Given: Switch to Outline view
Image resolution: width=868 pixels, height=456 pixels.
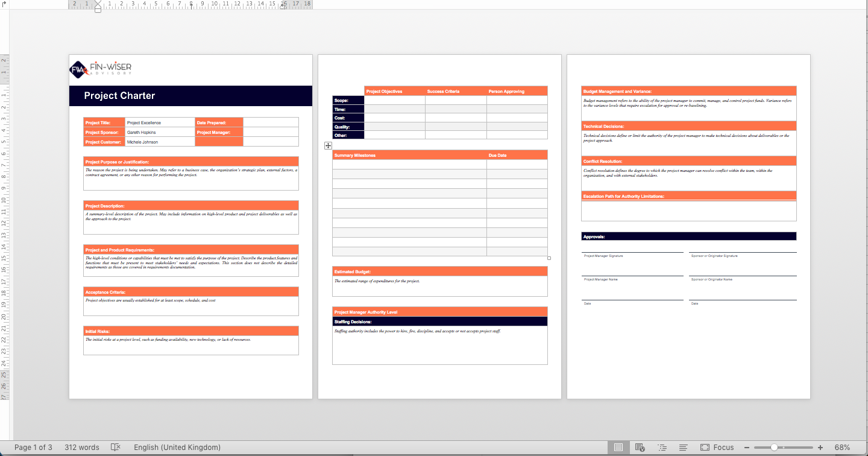Looking at the screenshot, I should pyautogui.click(x=661, y=447).
